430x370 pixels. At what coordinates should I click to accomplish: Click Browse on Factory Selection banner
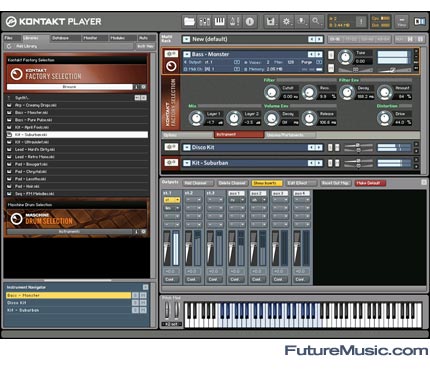coord(69,87)
